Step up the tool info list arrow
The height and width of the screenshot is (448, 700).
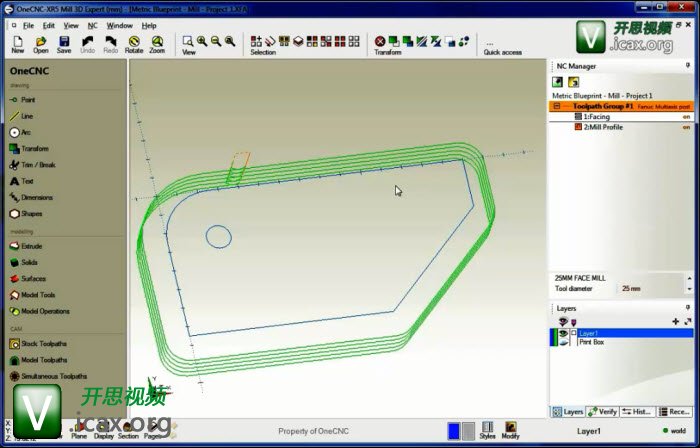(689, 278)
